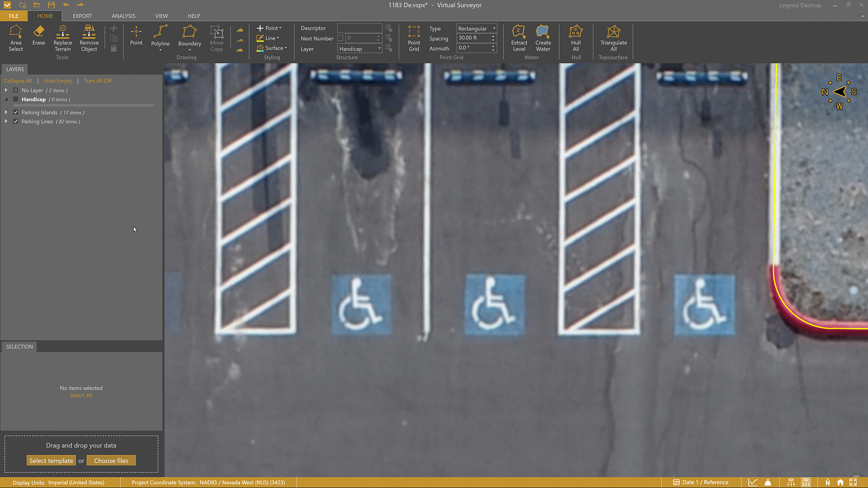868x488 pixels.
Task: Expand the No Layer tree node
Action: tap(6, 90)
